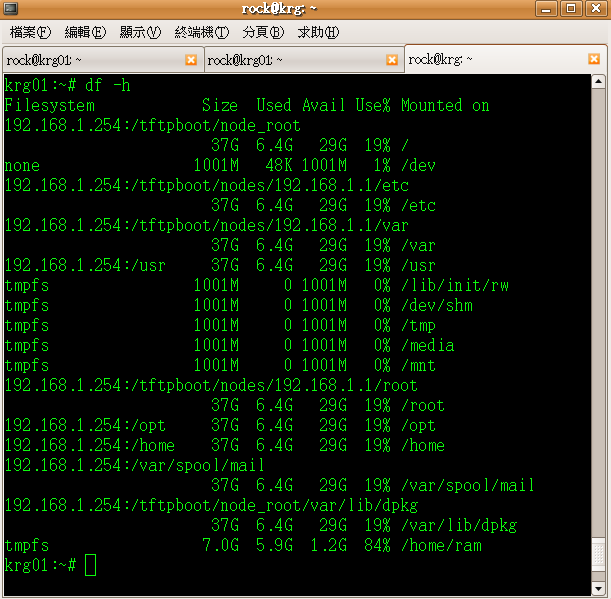This screenshot has width=611, height=599.
Task: Open the 求助 (Help) menu
Action: point(317,32)
